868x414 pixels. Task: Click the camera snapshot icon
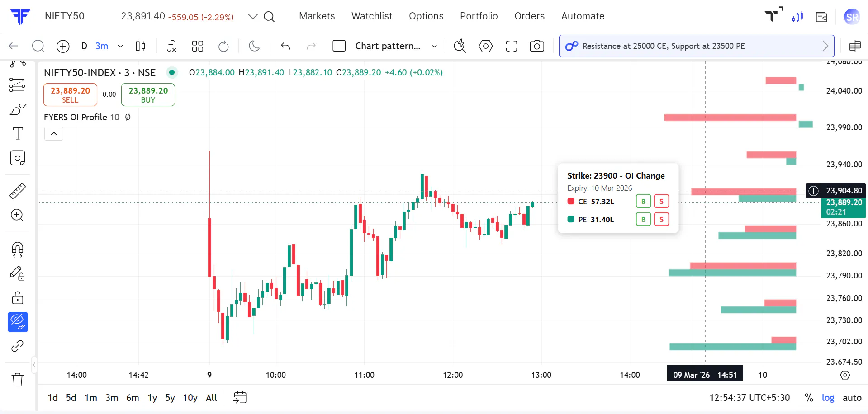(537, 46)
